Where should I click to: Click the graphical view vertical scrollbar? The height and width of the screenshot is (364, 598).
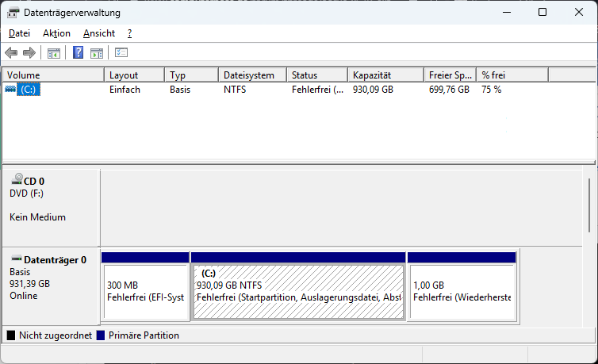coord(588,206)
